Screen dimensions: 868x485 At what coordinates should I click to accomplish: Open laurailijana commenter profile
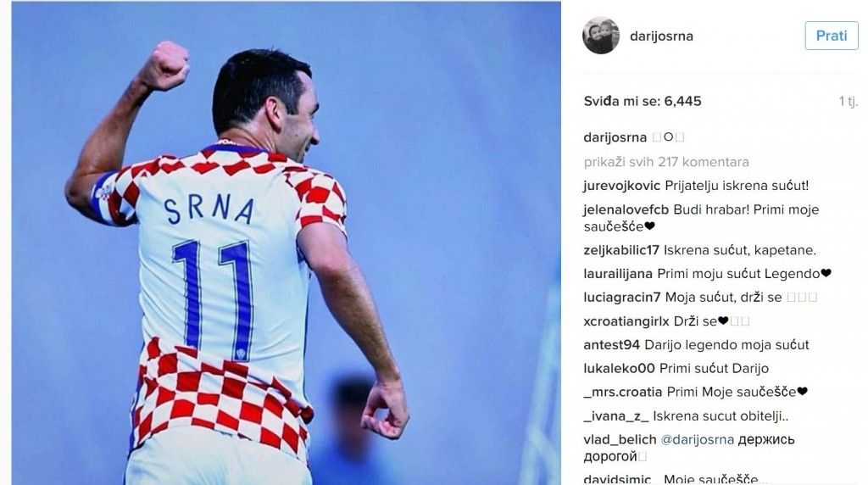(x=618, y=274)
